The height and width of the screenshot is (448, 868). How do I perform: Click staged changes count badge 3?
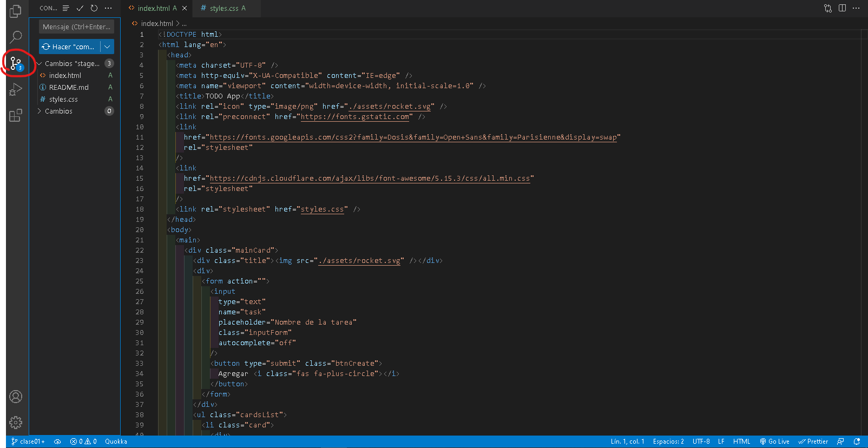click(x=109, y=63)
